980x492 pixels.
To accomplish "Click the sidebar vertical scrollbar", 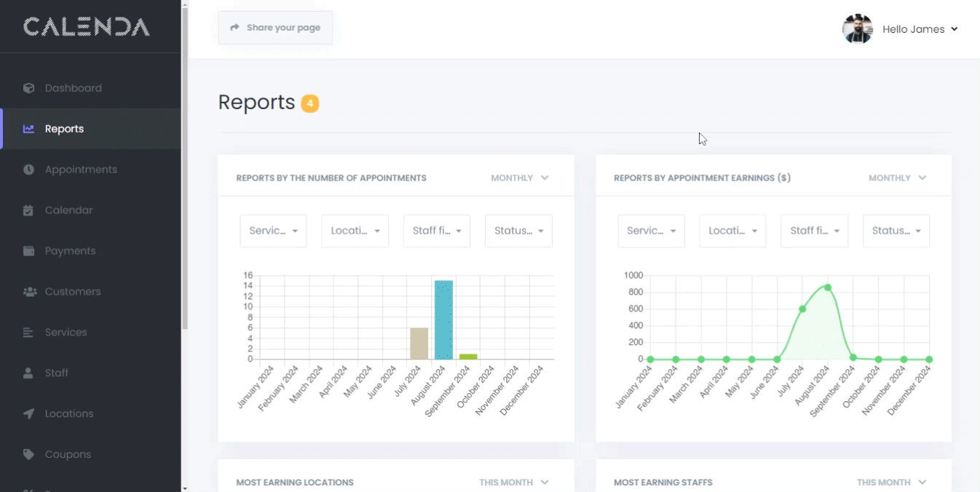I will point(185,167).
